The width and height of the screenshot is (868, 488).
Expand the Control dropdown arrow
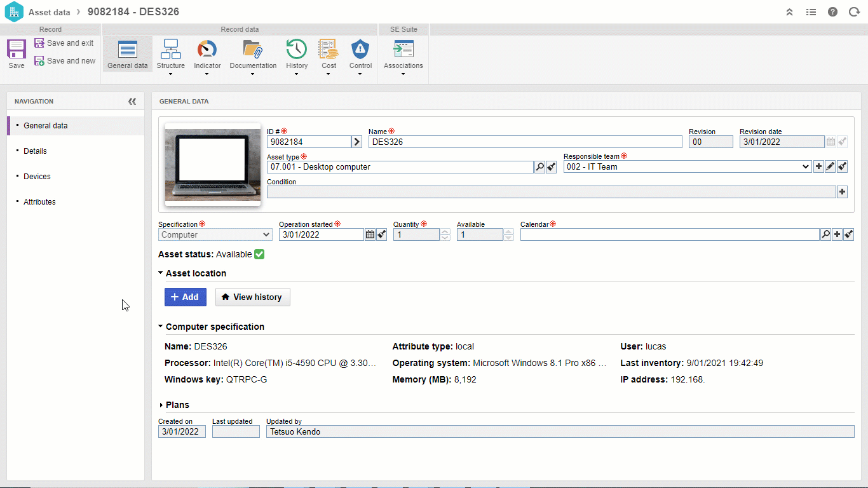(360, 74)
